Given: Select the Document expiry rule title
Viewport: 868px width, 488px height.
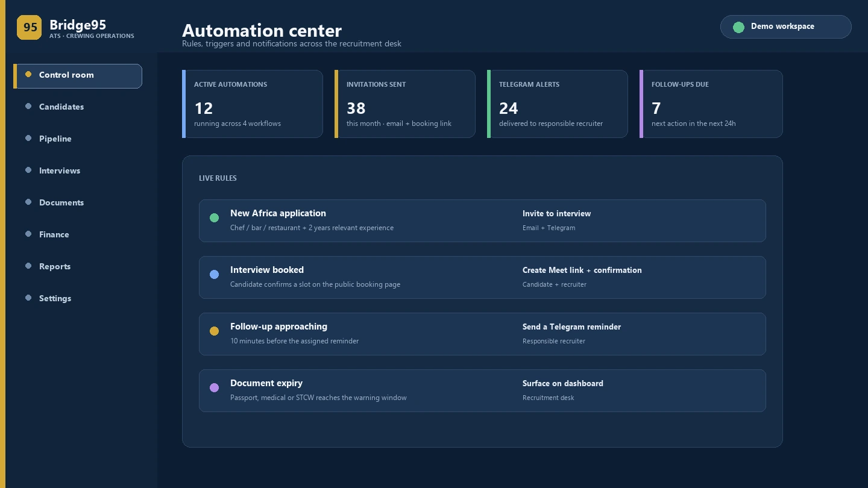Looking at the screenshot, I should pyautogui.click(x=266, y=383).
